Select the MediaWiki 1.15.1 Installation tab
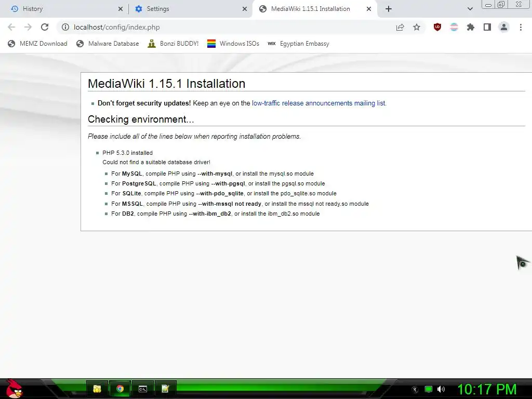Image resolution: width=532 pixels, height=399 pixels. pyautogui.click(x=311, y=9)
